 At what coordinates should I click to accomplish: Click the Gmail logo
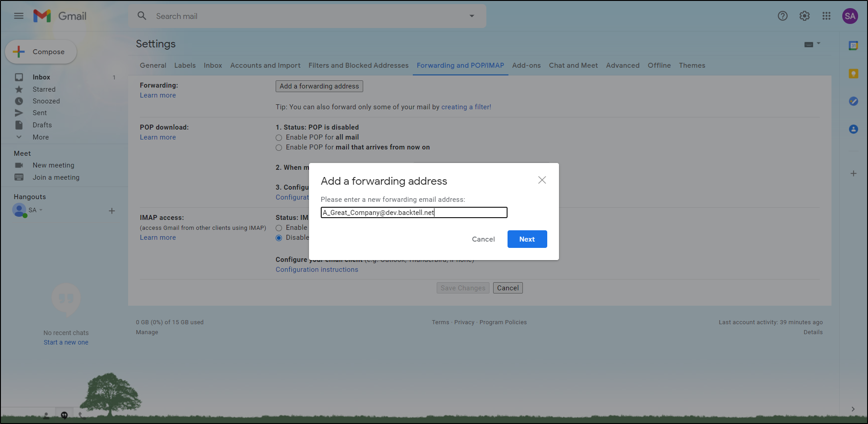60,16
